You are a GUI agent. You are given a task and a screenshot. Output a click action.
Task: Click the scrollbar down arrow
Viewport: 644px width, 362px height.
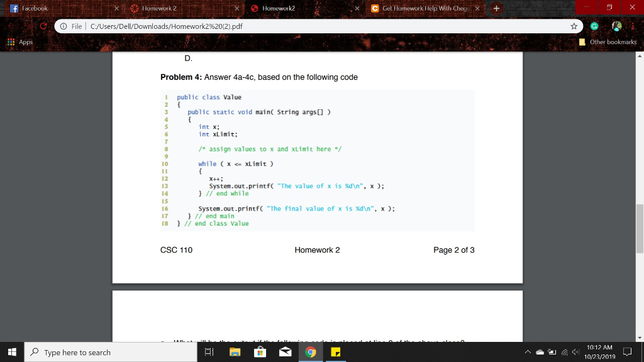[640, 337]
